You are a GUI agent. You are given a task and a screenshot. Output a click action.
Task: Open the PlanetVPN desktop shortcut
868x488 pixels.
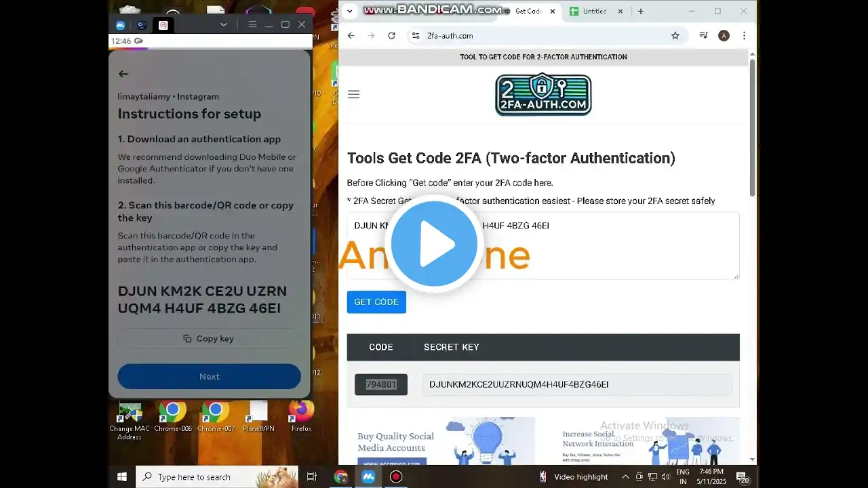pyautogui.click(x=258, y=417)
